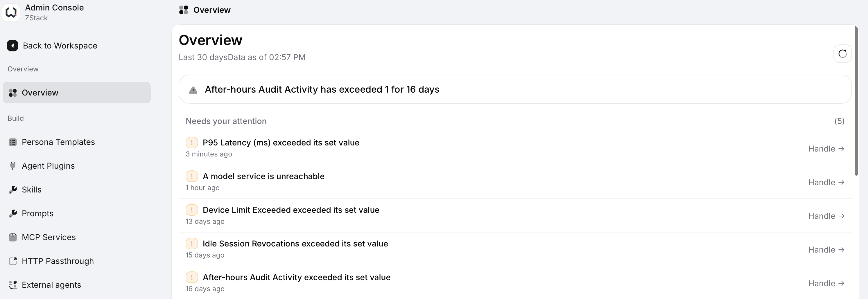Click the page's vertical scrollbar
This screenshot has height=299, width=868.
[x=856, y=101]
